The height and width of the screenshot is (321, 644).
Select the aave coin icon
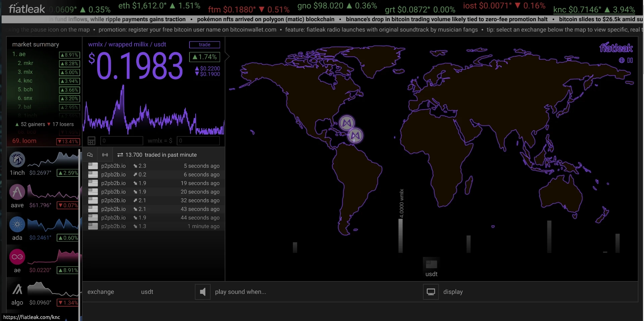point(17,192)
